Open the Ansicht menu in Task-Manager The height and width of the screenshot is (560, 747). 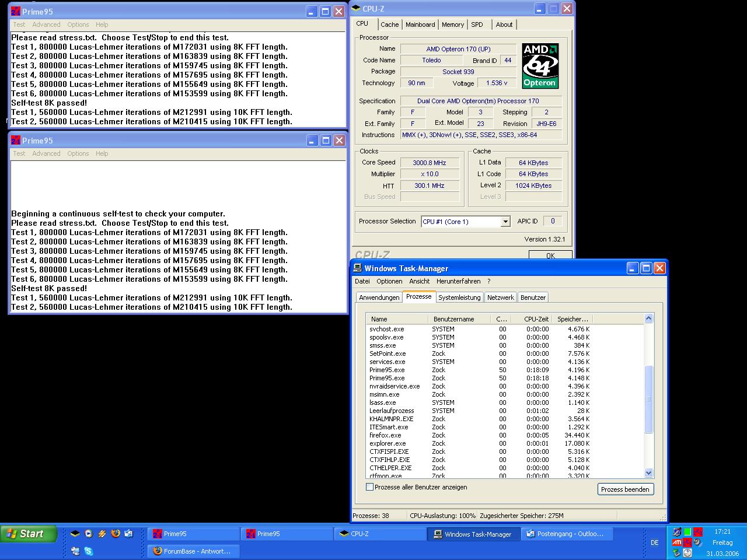(x=419, y=281)
